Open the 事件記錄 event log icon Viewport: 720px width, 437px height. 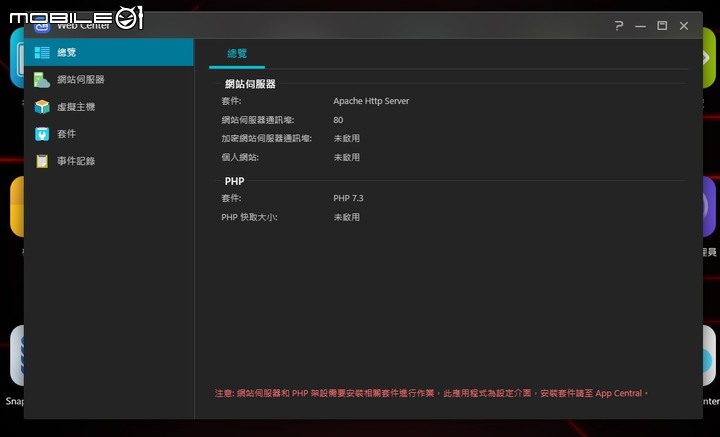click(42, 161)
